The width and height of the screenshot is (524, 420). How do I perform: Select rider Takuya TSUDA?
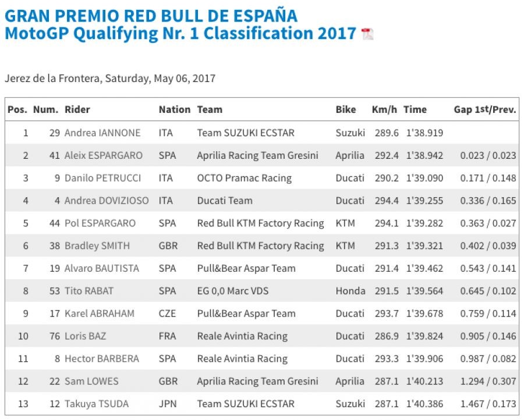click(97, 404)
